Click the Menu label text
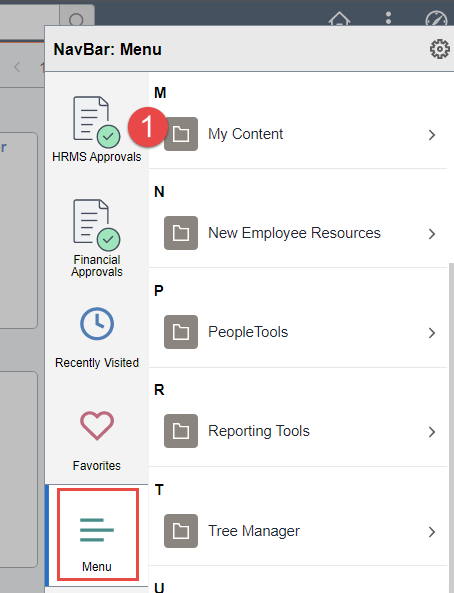This screenshot has height=593, width=454. pyautogui.click(x=97, y=566)
